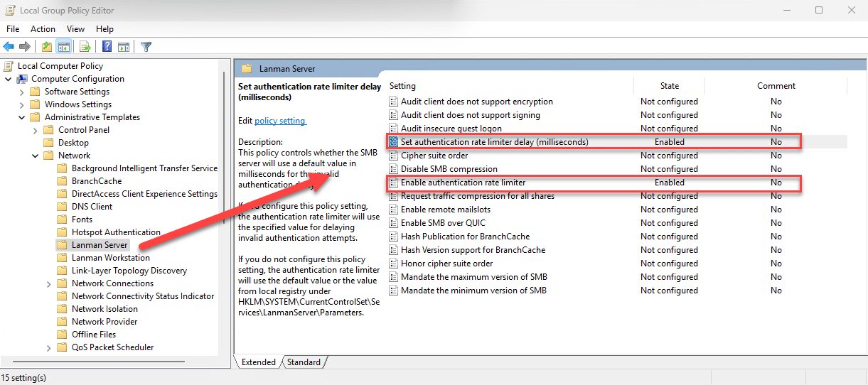Click the Fonts folder icon
The image size is (868, 385).
click(63, 219)
